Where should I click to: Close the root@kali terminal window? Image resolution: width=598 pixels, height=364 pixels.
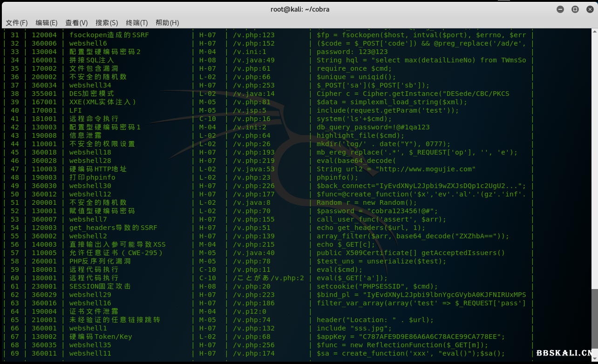click(590, 9)
